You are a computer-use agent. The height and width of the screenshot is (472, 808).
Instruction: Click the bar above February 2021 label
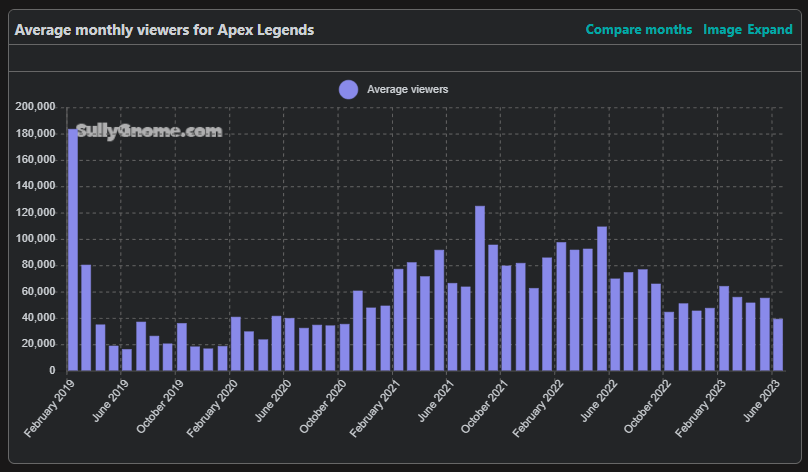[x=398, y=319]
